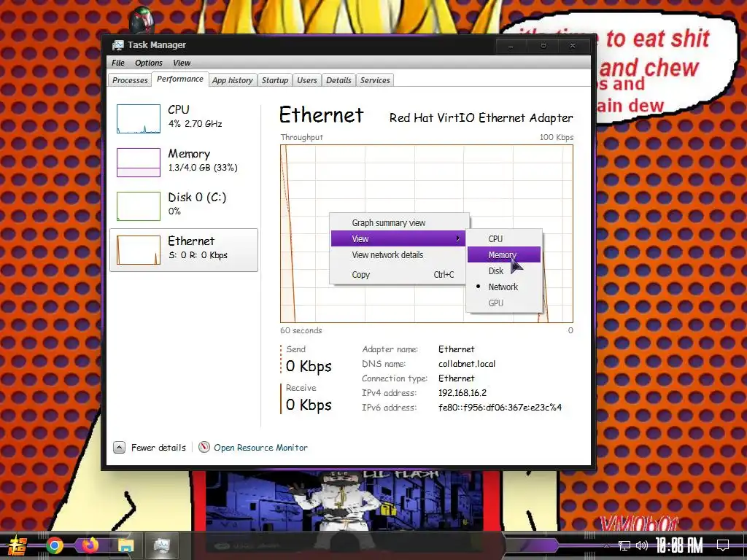Select the Disk 0 (C:) graph thumbnail
Viewport: 747px width, 560px height.
point(139,206)
